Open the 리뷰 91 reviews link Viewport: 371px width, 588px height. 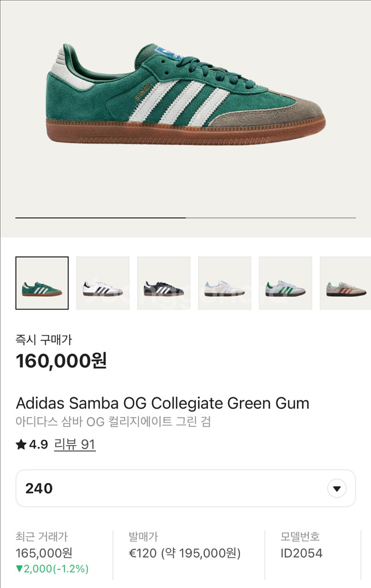tap(75, 444)
